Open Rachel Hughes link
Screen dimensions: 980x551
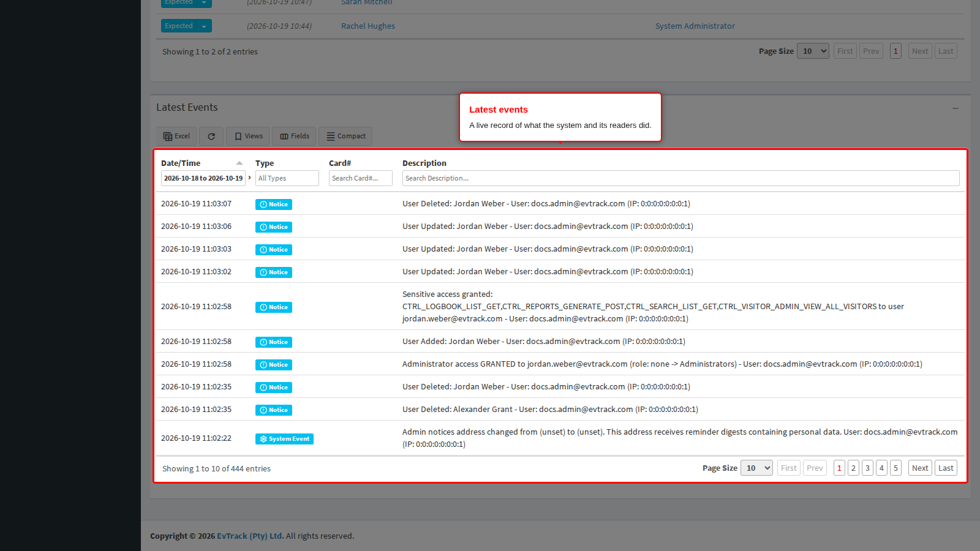368,26
